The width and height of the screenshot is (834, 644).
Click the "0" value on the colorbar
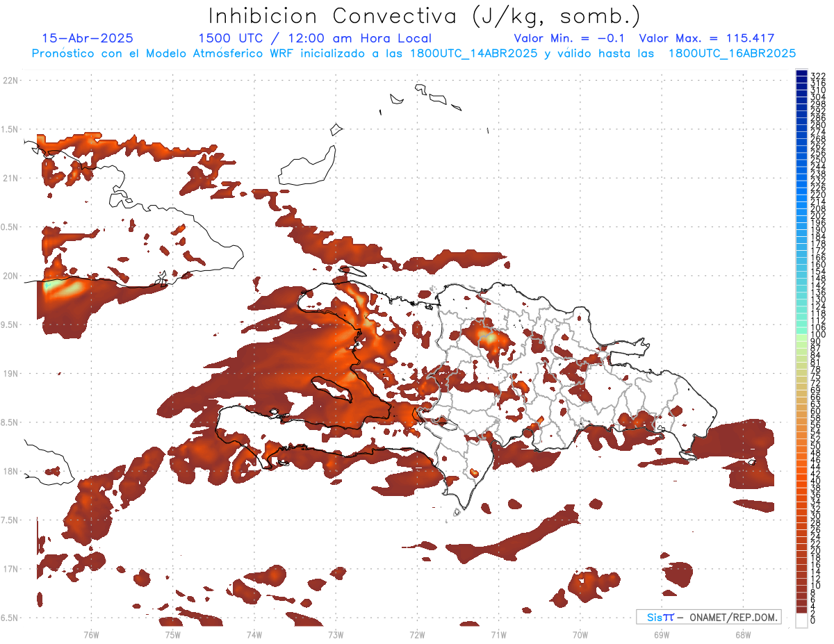click(814, 620)
